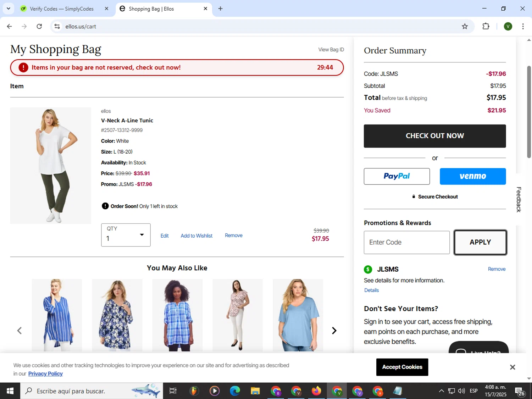The image size is (532, 399).
Task: Open the Privacy Policy link
Action: pyautogui.click(x=45, y=374)
